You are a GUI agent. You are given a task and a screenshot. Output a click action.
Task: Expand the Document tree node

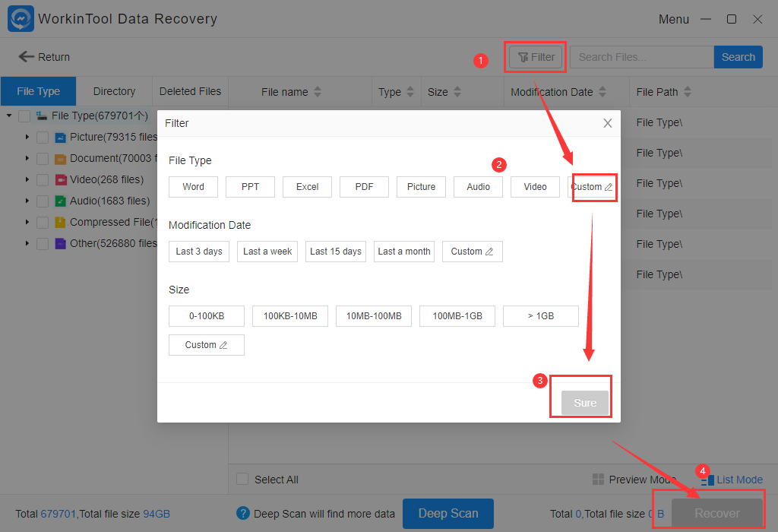point(27,158)
